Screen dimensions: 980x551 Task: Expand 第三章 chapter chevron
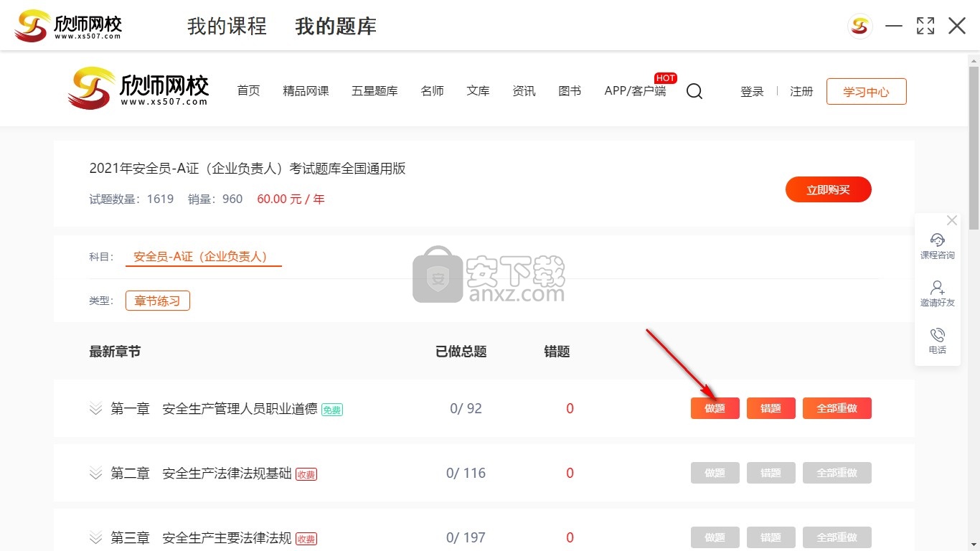point(96,538)
